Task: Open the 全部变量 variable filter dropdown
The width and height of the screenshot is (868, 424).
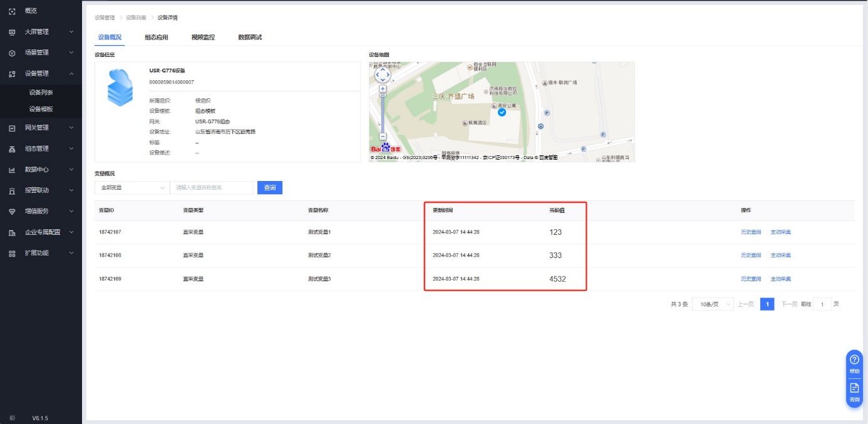Action: coord(132,188)
